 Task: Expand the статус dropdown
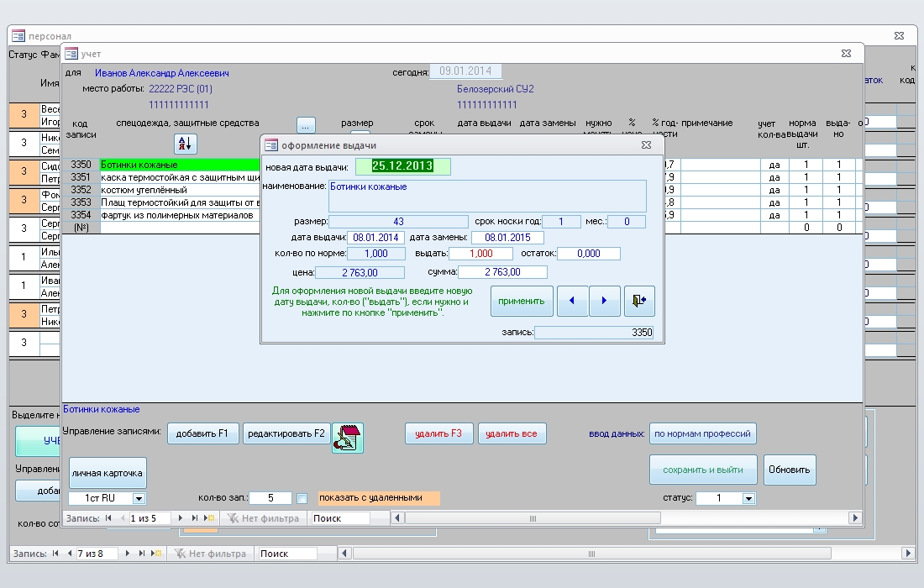748,499
